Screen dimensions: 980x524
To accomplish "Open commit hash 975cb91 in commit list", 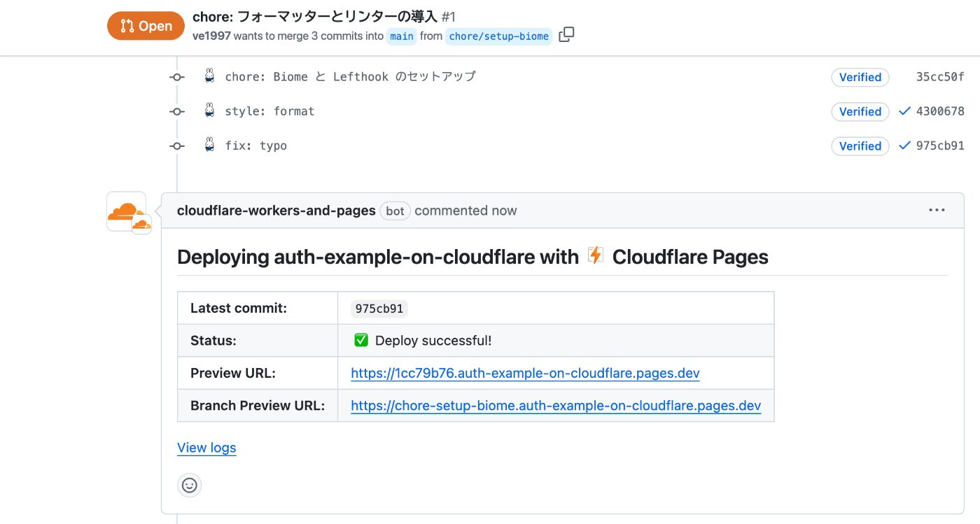I will pos(940,146).
